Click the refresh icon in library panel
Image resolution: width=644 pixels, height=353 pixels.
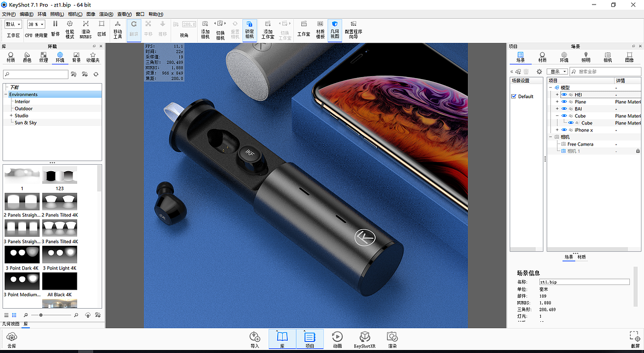tap(96, 74)
